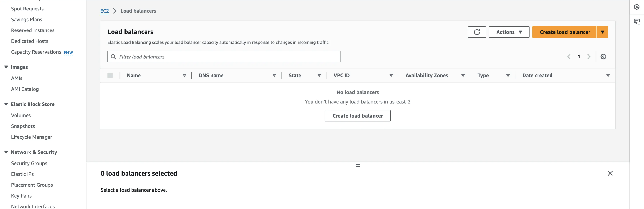Click the Filter load balancers input field

(224, 57)
